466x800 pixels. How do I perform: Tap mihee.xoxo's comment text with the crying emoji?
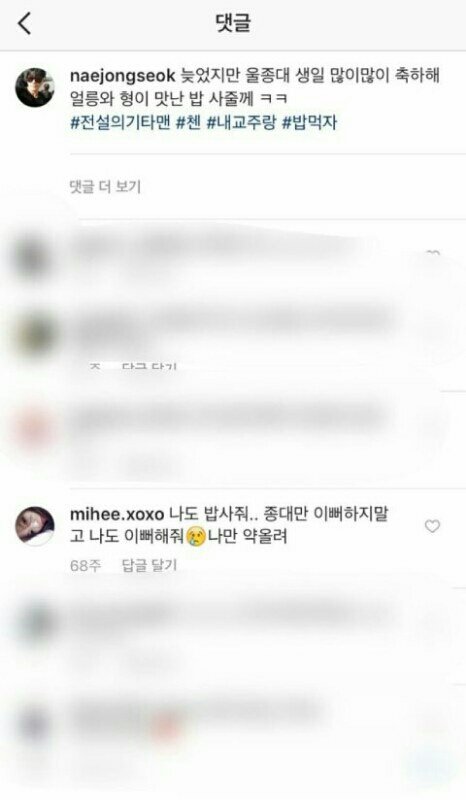pyautogui.click(x=229, y=525)
